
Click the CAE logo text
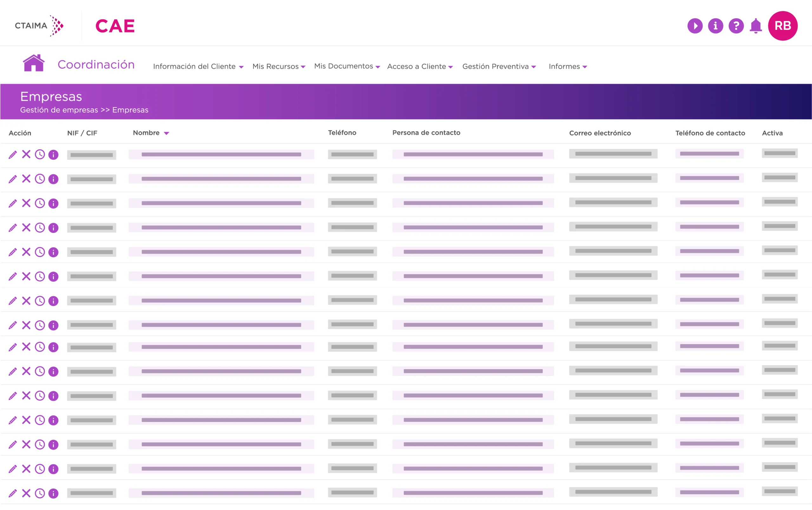tap(115, 26)
